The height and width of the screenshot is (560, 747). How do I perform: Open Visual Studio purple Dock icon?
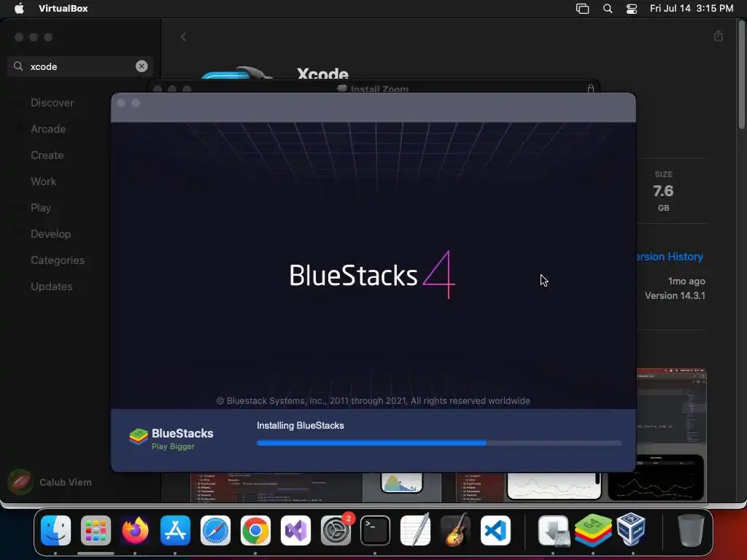click(295, 530)
